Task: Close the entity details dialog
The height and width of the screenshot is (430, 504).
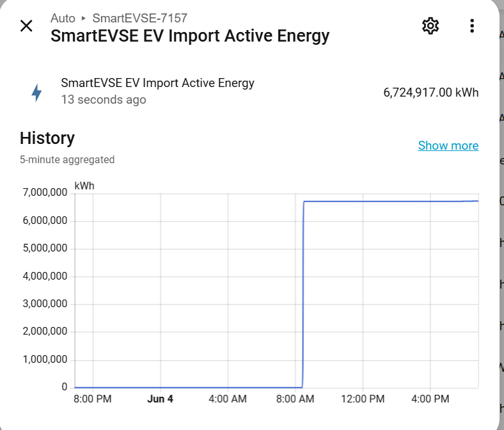Action: [x=26, y=26]
